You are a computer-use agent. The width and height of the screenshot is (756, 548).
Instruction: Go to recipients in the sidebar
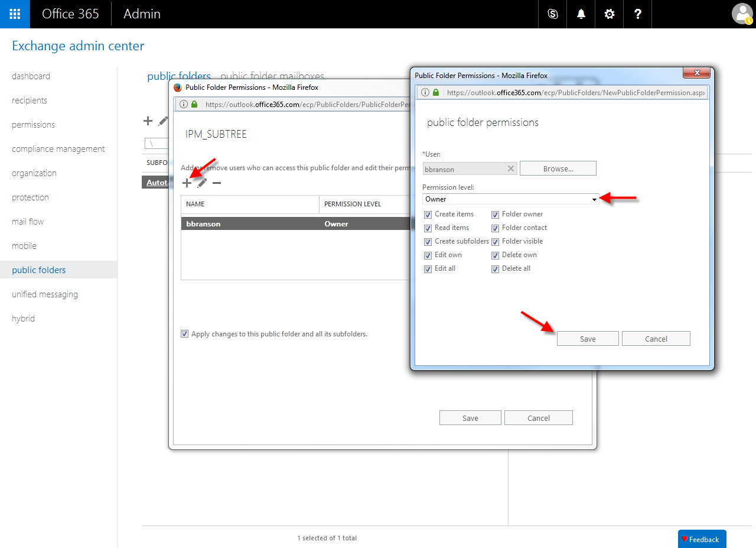click(30, 100)
